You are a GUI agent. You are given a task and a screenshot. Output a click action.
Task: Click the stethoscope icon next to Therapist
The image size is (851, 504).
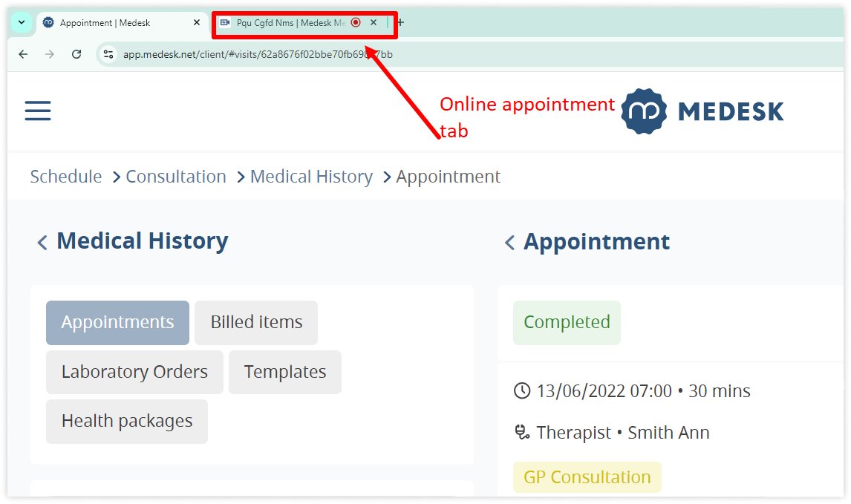coord(522,432)
